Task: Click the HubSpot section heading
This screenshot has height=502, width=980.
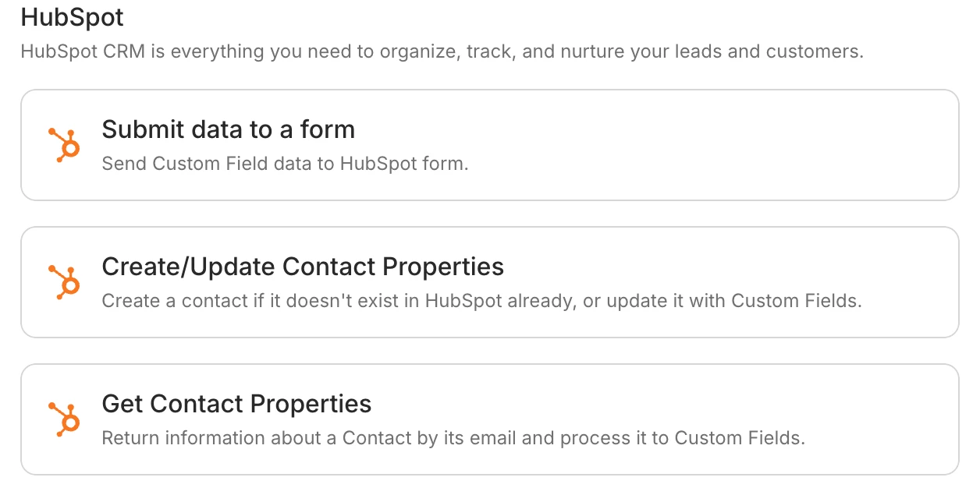Action: [72, 16]
